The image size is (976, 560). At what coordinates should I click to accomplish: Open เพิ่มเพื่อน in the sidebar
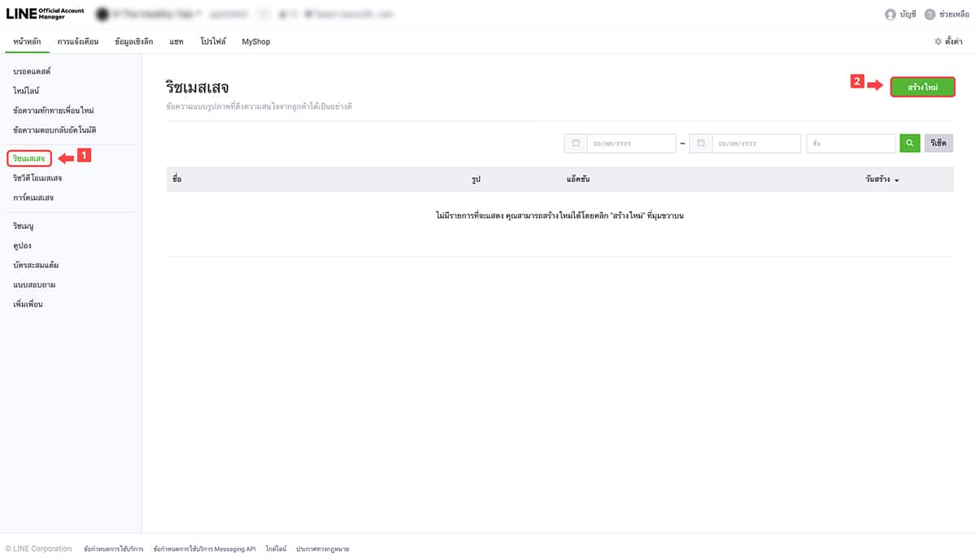(x=28, y=304)
